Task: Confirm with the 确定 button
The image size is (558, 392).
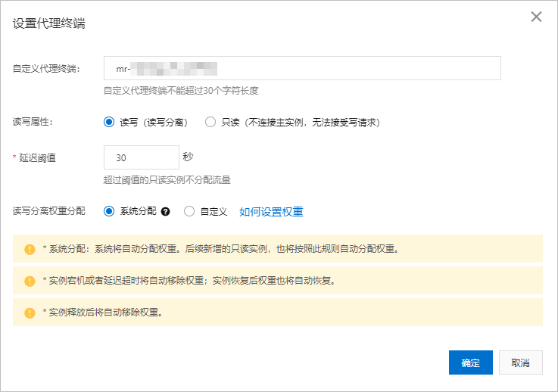Action: [x=470, y=362]
